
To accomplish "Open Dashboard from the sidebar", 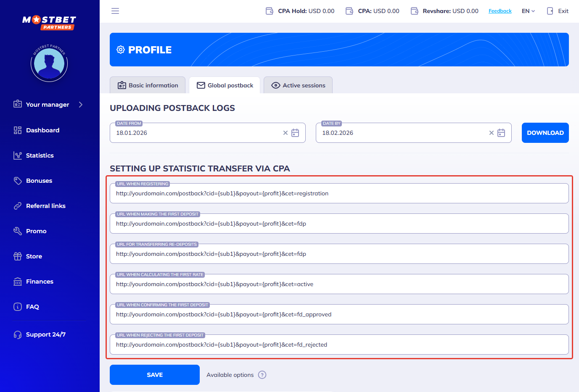I will [42, 130].
